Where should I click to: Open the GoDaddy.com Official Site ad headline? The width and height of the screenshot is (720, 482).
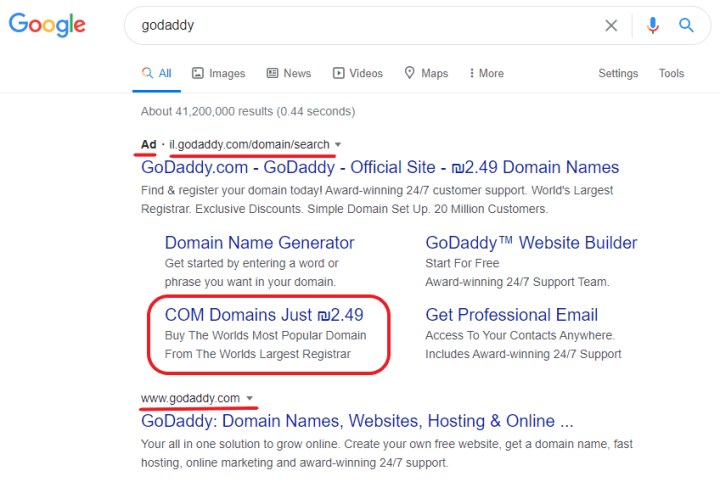380,167
